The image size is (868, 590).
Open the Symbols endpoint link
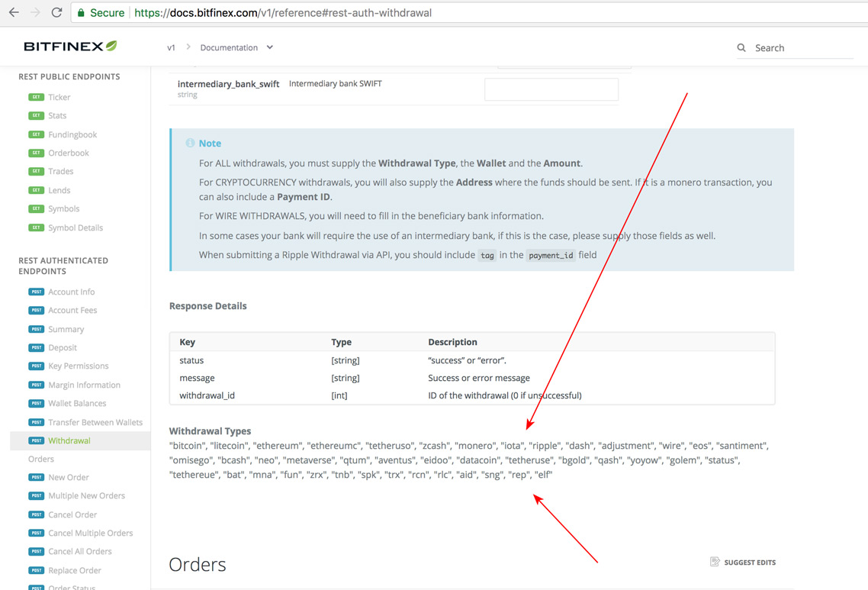click(63, 208)
